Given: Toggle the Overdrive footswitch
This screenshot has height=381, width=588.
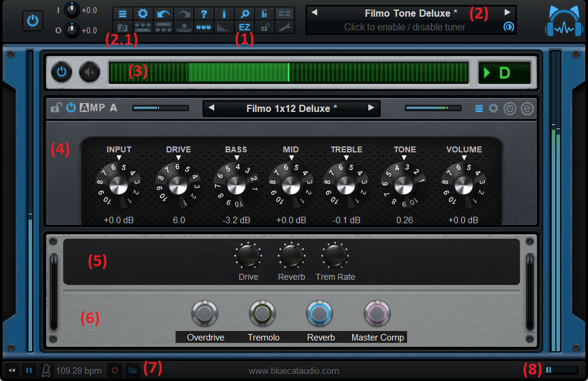Looking at the screenshot, I should [205, 314].
